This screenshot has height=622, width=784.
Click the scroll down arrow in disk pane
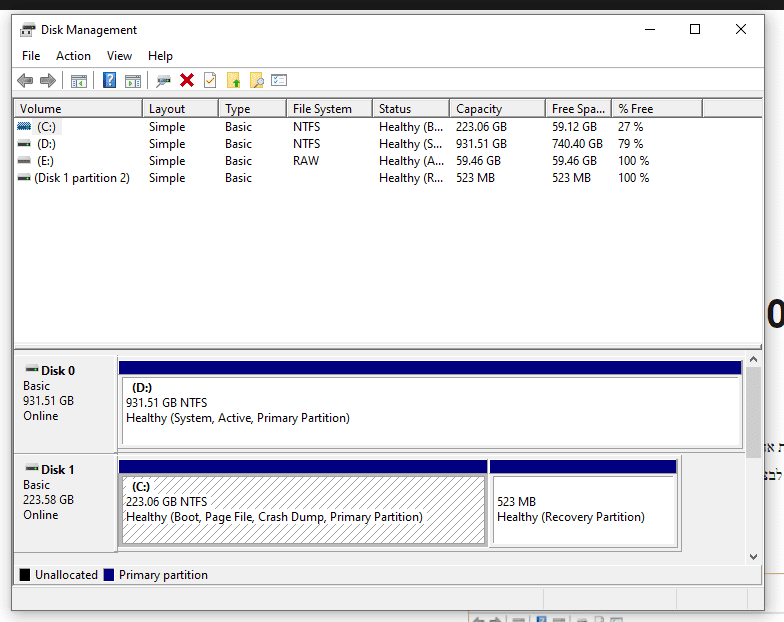pyautogui.click(x=754, y=556)
